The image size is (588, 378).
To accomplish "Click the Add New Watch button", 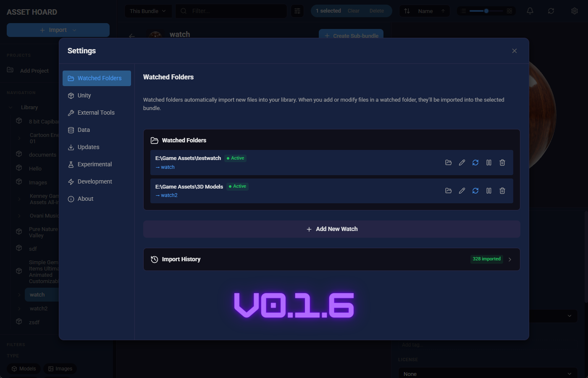I will [x=331, y=229].
